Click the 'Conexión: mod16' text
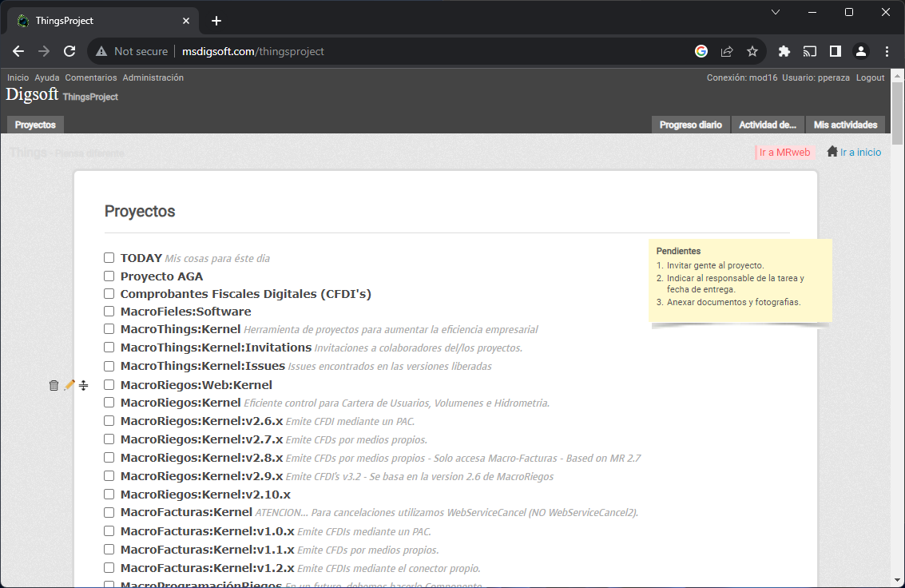Screen dimensions: 905x588 pyautogui.click(x=742, y=77)
